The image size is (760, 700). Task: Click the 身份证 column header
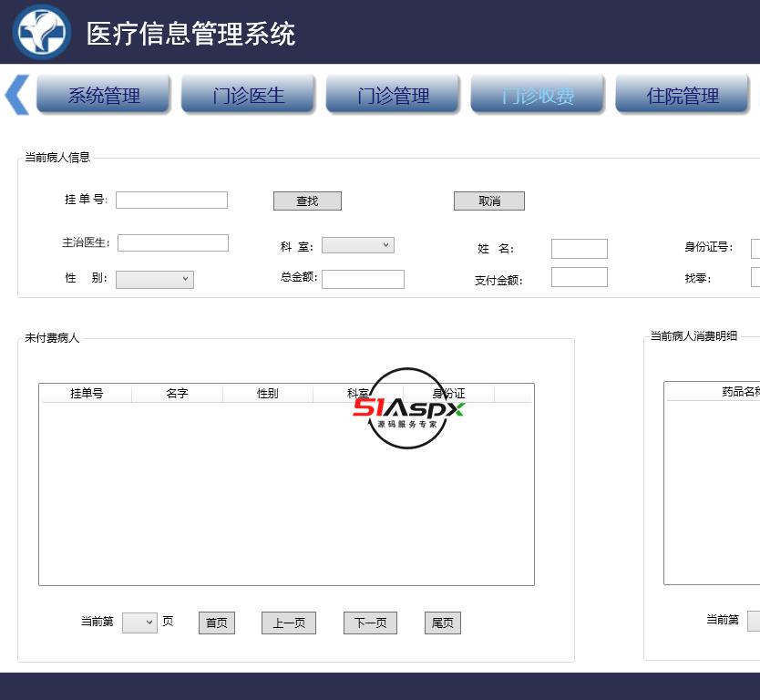(449, 393)
